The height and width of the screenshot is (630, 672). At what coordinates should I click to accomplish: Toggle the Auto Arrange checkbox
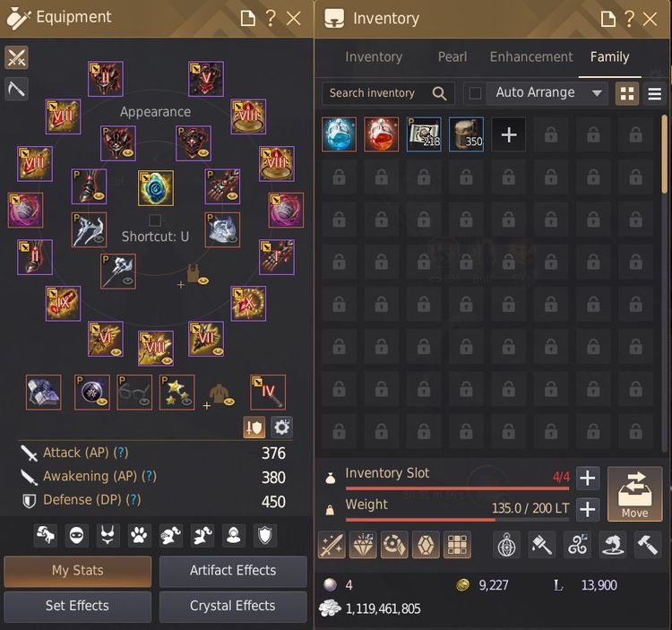pos(475,93)
